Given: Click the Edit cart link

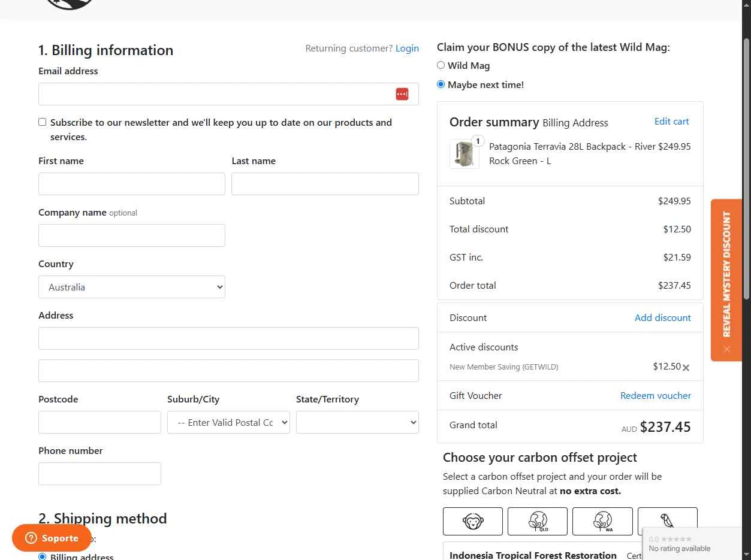Looking at the screenshot, I should pyautogui.click(x=671, y=122).
